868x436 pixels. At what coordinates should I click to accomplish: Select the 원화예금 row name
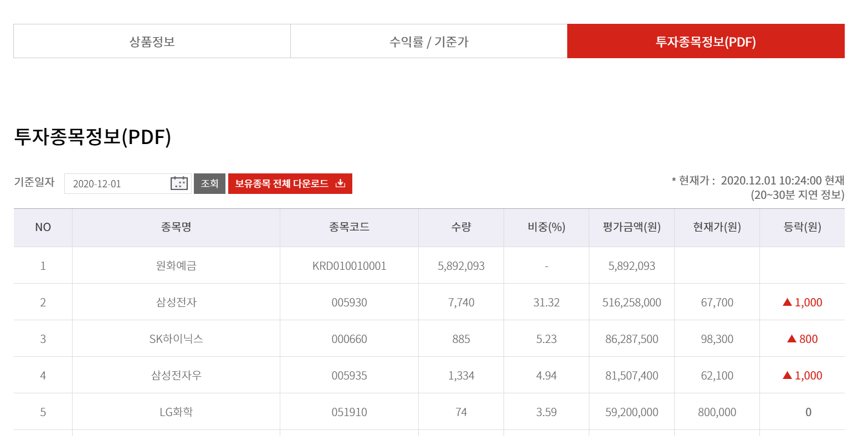tap(176, 266)
